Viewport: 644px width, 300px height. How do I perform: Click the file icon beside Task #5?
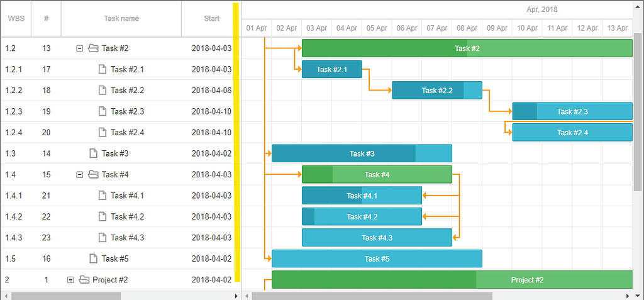pos(94,259)
